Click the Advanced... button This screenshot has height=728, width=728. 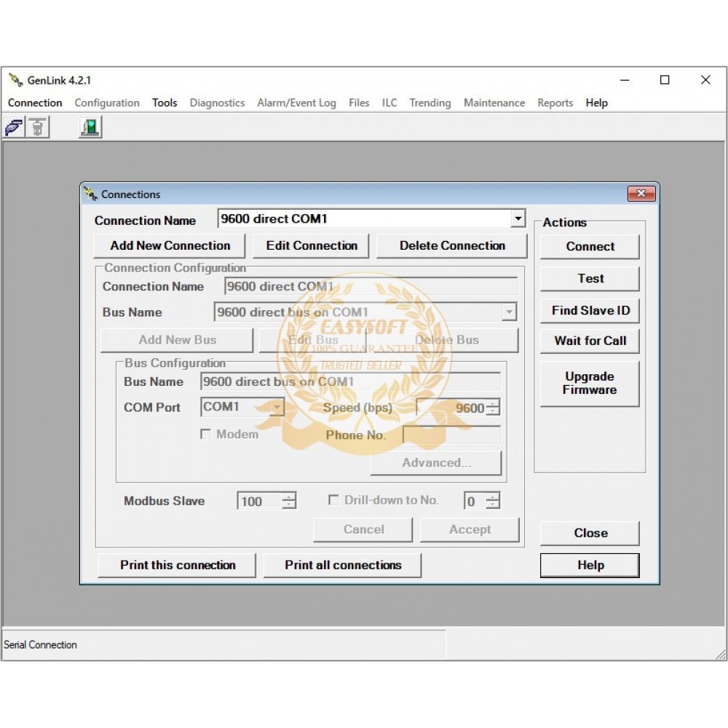[x=436, y=463]
